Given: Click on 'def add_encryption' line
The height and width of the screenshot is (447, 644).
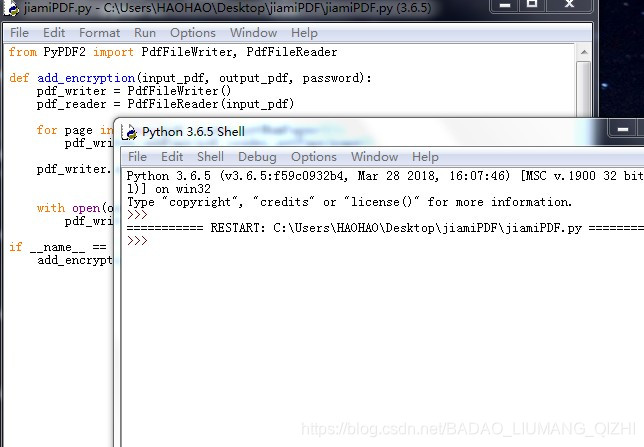Looking at the screenshot, I should point(190,78).
